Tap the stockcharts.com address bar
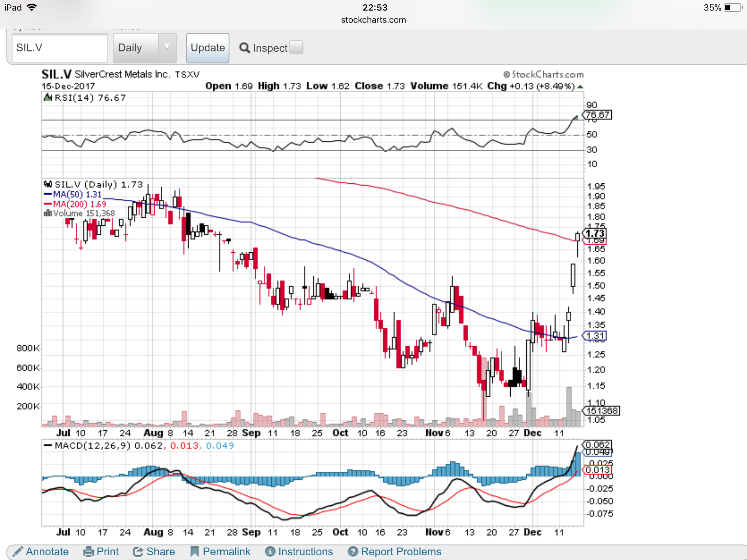747x560 pixels. (x=373, y=20)
